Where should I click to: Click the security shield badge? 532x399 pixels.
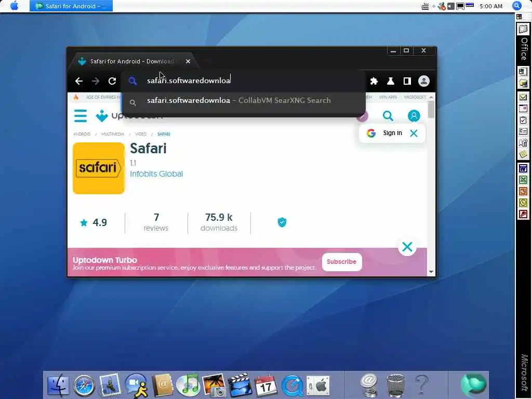[x=282, y=222]
